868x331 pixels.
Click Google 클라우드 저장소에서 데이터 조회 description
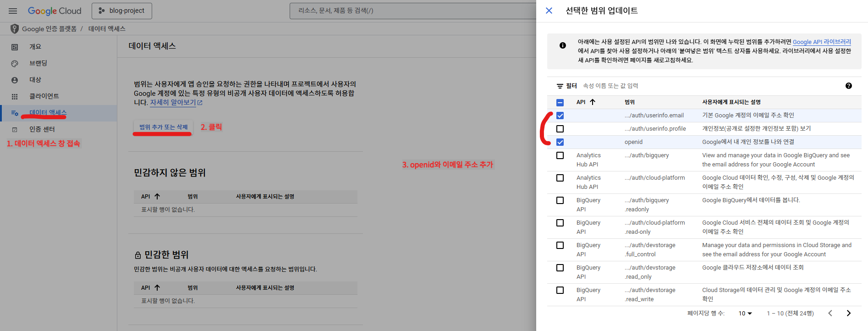[753, 268]
